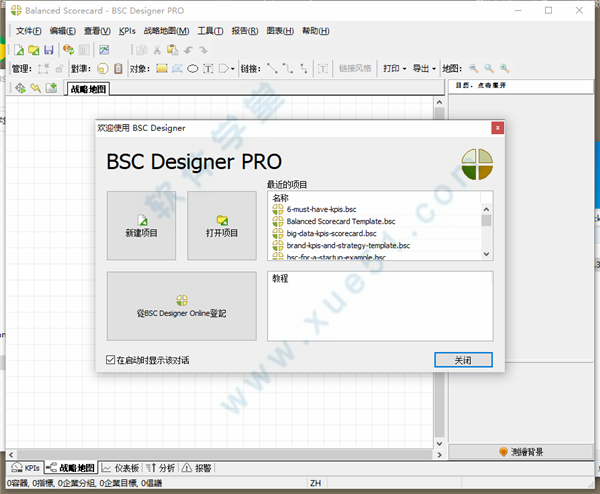Open the KPIs menu
The width and height of the screenshot is (600, 494).
127,31
